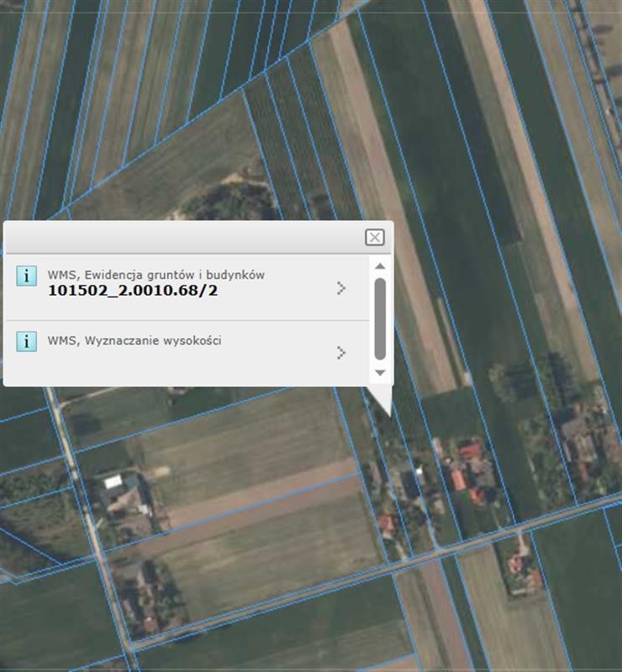Close the map info popup
The width and height of the screenshot is (622, 672).
pyautogui.click(x=375, y=237)
